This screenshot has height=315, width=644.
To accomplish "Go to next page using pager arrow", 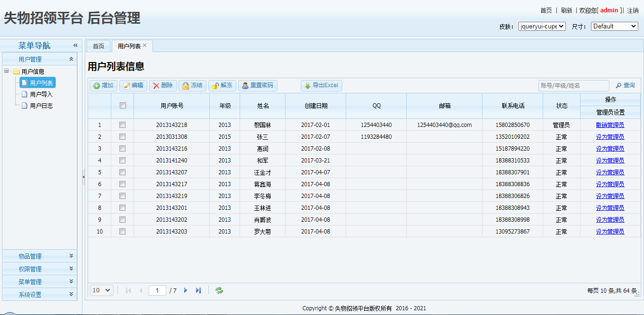I will [186, 290].
